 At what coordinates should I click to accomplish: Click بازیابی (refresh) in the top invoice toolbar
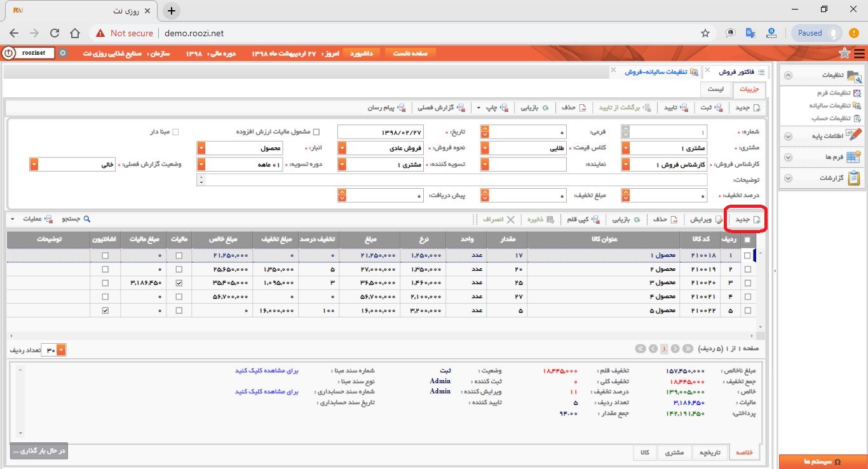pos(534,107)
